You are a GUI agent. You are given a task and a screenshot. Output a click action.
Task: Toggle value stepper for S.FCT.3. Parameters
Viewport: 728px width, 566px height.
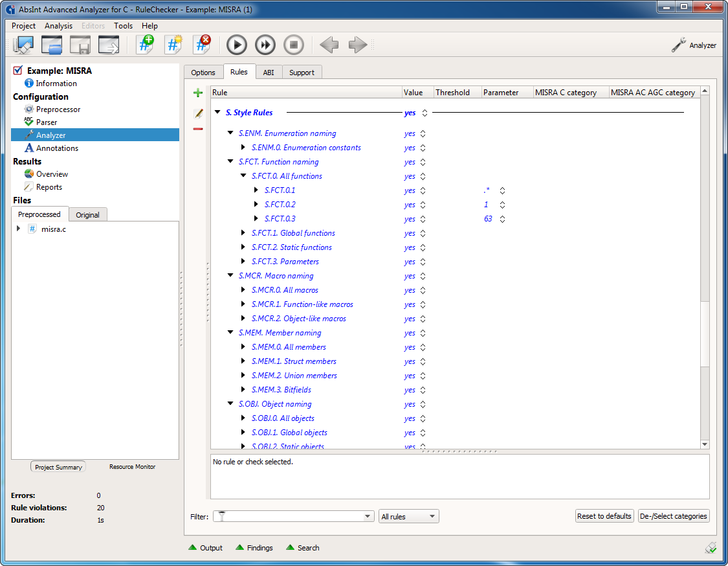click(423, 262)
